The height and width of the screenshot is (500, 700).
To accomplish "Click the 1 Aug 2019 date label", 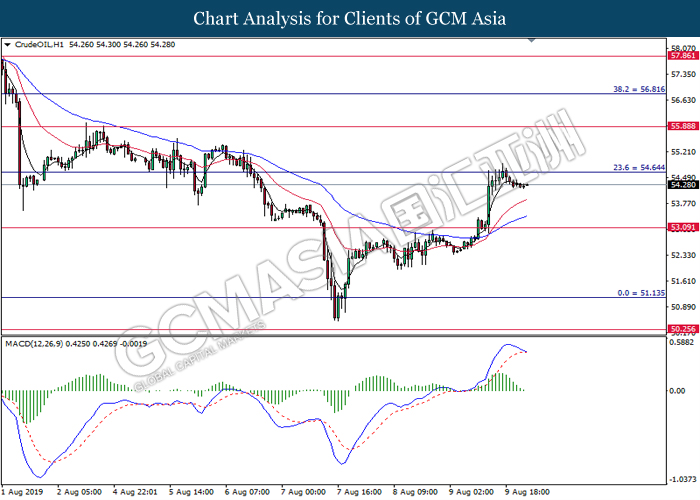I will pos(22,492).
